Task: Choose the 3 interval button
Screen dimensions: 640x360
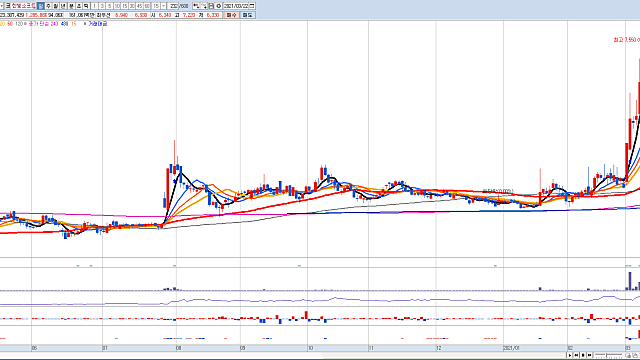Action: tap(102, 6)
